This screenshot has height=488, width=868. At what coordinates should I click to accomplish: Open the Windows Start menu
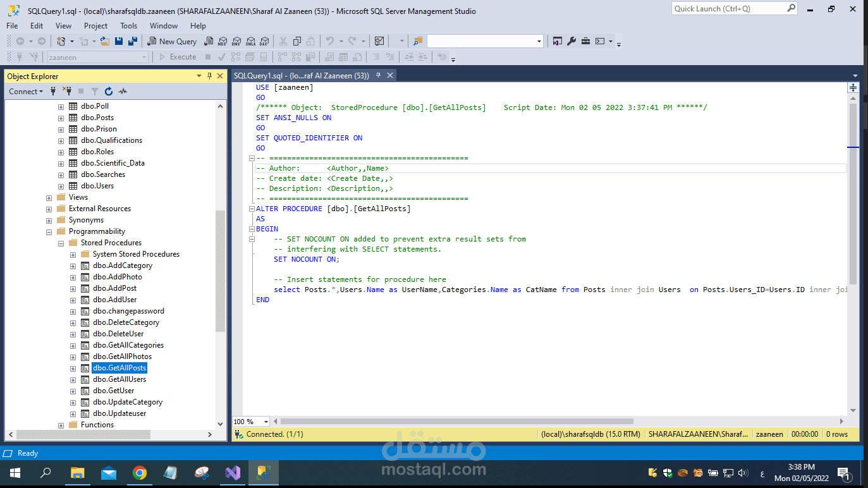pyautogui.click(x=15, y=473)
